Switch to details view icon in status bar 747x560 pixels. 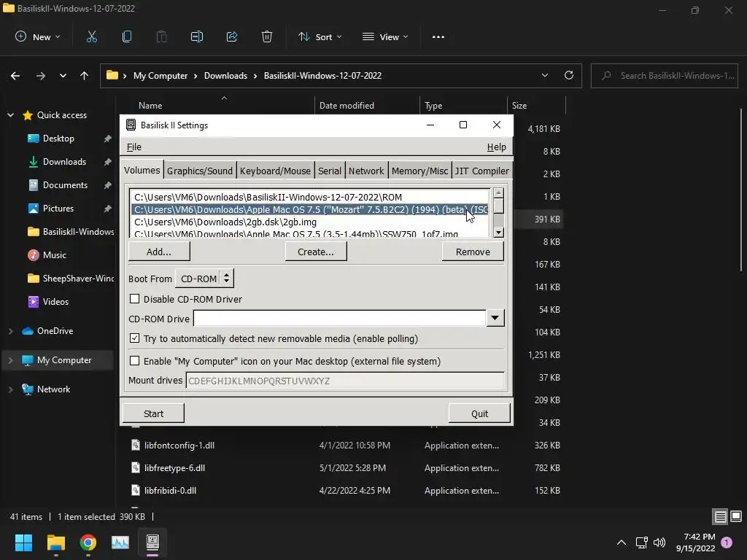[720, 517]
